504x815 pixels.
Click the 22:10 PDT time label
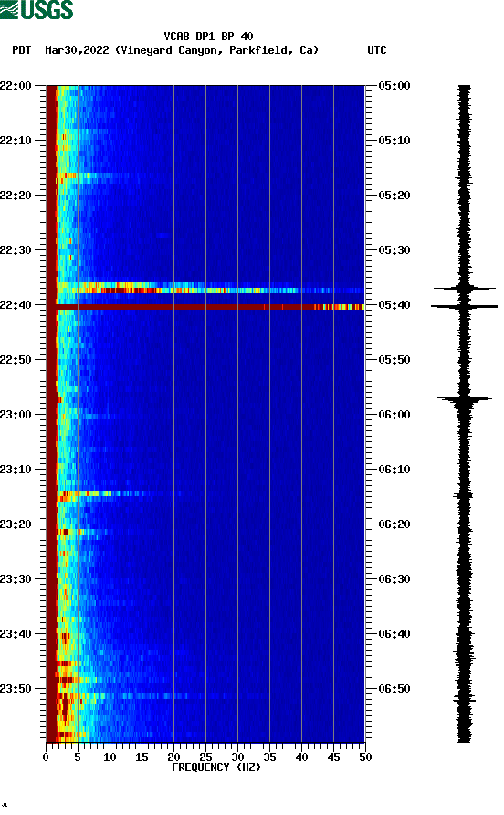pyautogui.click(x=16, y=141)
